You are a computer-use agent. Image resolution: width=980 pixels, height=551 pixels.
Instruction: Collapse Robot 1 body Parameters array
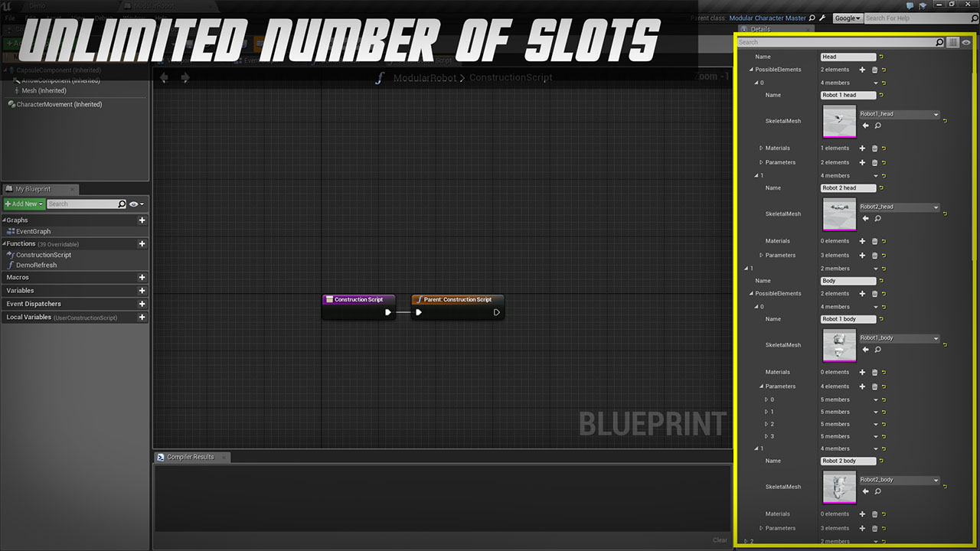tap(762, 386)
